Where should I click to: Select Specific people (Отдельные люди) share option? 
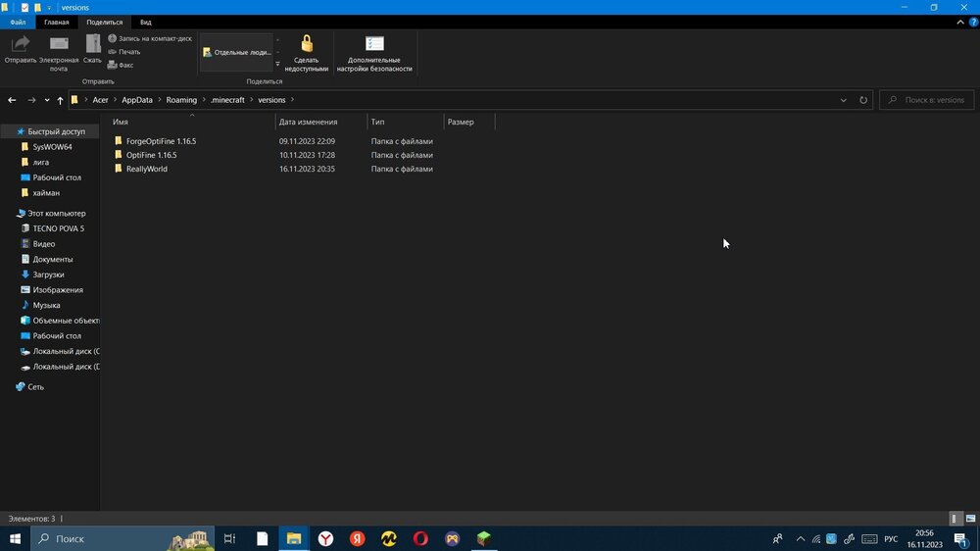point(236,53)
